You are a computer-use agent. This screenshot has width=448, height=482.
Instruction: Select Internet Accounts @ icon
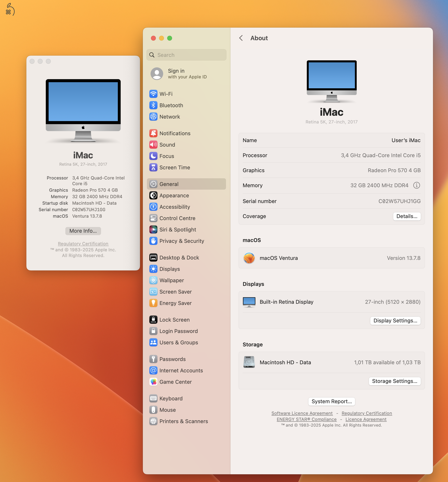(153, 371)
